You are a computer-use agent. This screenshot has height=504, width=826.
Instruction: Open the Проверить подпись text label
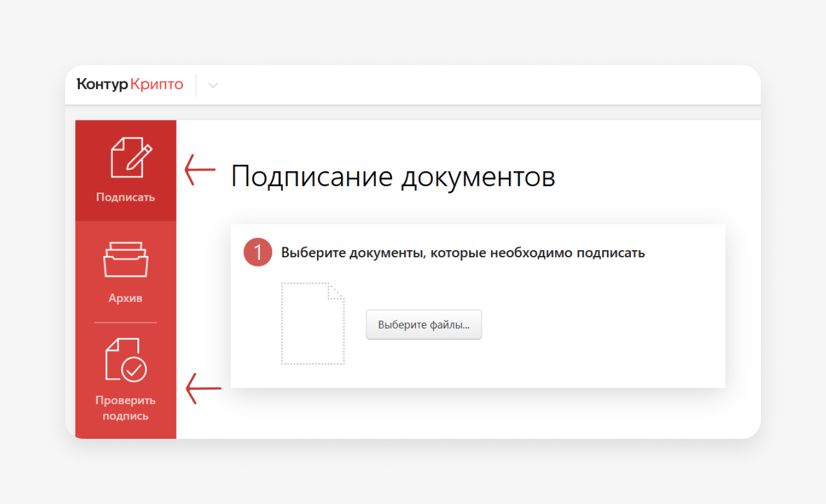(125, 408)
